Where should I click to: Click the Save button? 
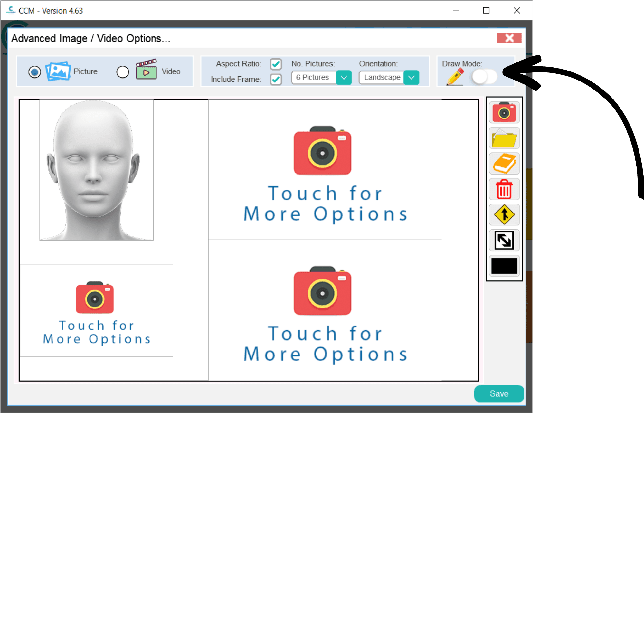coord(499,394)
